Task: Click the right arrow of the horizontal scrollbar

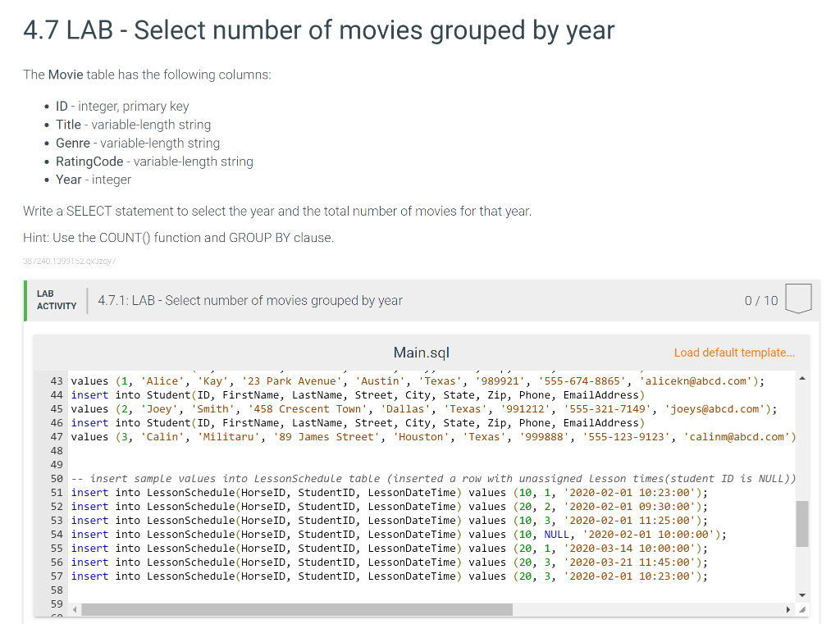Action: coord(788,609)
